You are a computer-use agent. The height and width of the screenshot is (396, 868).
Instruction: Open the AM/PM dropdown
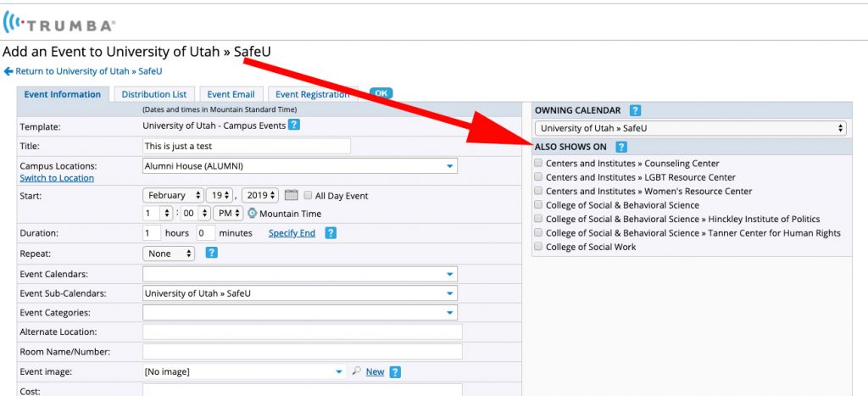click(x=227, y=213)
